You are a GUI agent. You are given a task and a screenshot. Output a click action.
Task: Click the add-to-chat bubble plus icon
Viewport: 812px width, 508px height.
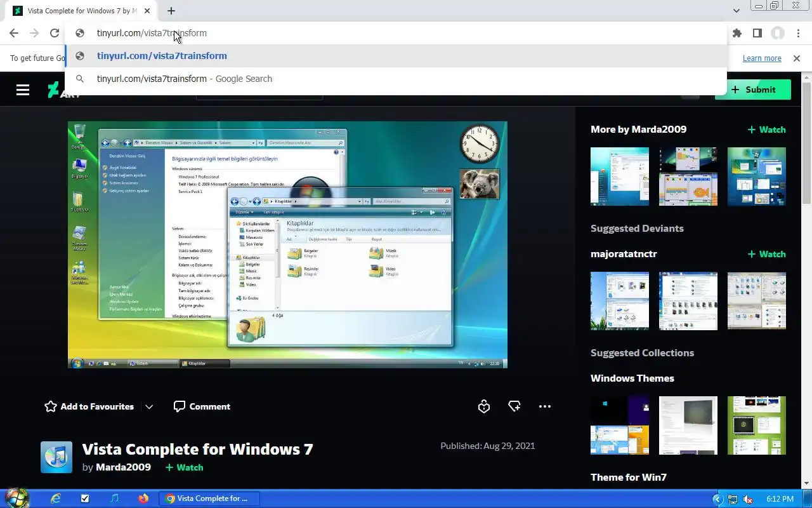point(514,406)
